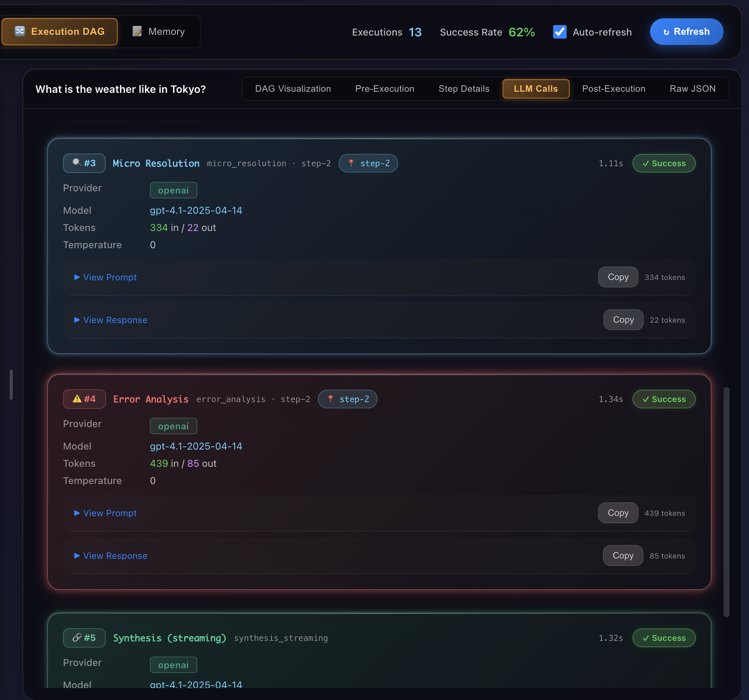Click the 334 in / 22 out tokens value
This screenshot has width=749, height=700.
coord(183,228)
